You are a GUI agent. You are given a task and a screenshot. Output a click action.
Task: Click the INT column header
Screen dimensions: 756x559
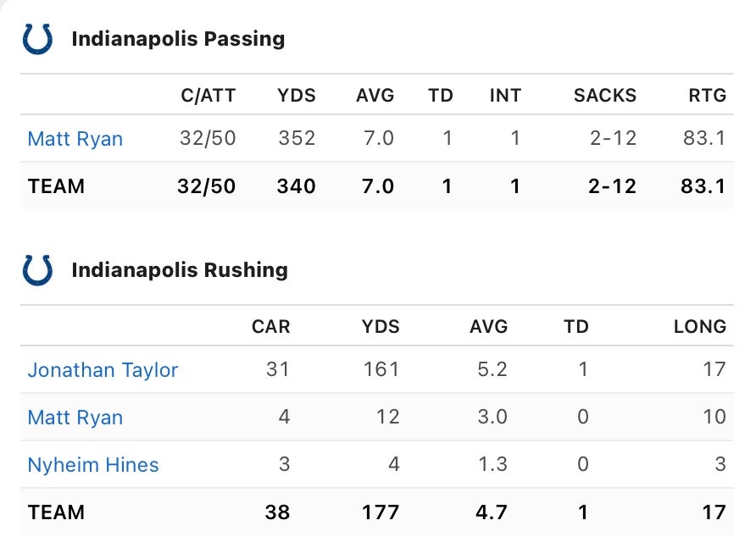tap(505, 96)
